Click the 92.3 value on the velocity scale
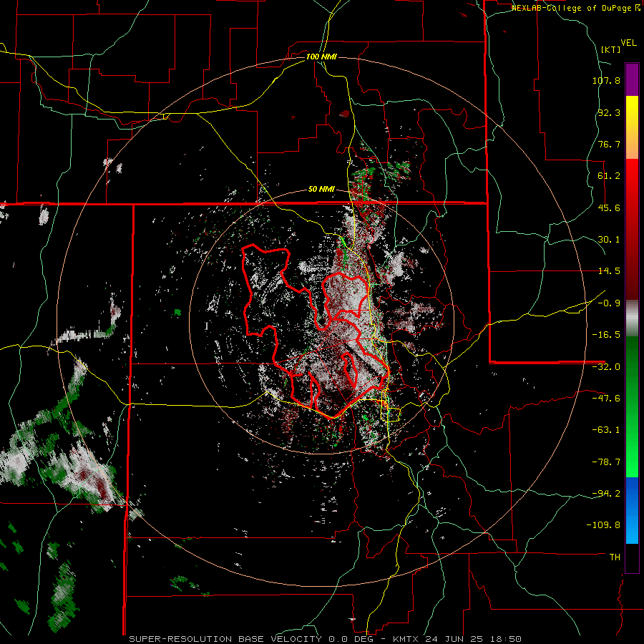644x644 pixels. click(x=609, y=112)
